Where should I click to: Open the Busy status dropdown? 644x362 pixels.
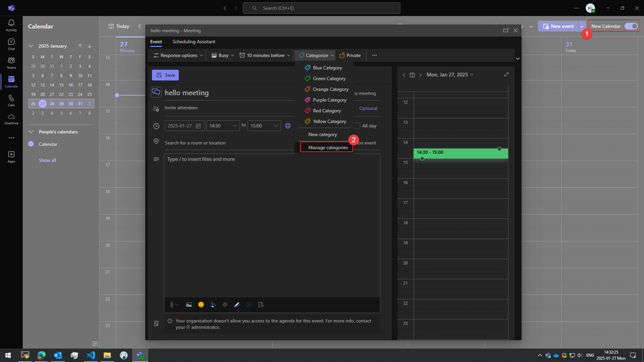pyautogui.click(x=222, y=55)
